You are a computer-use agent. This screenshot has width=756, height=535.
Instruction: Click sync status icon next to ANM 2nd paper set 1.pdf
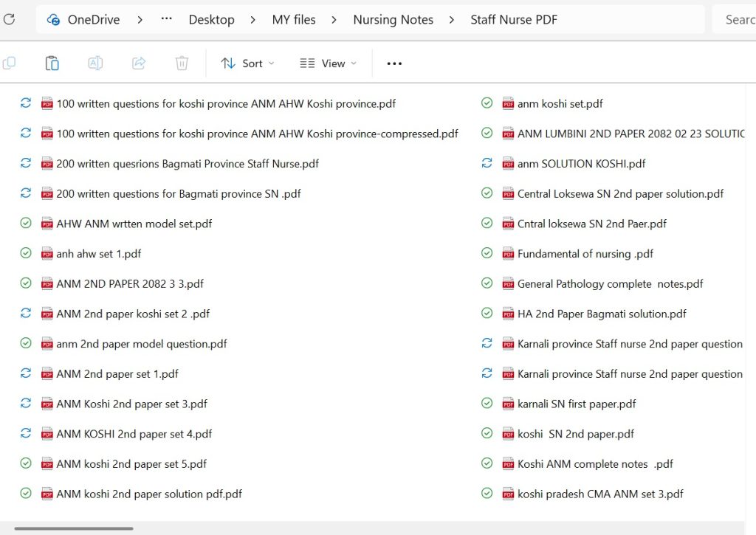coord(26,374)
